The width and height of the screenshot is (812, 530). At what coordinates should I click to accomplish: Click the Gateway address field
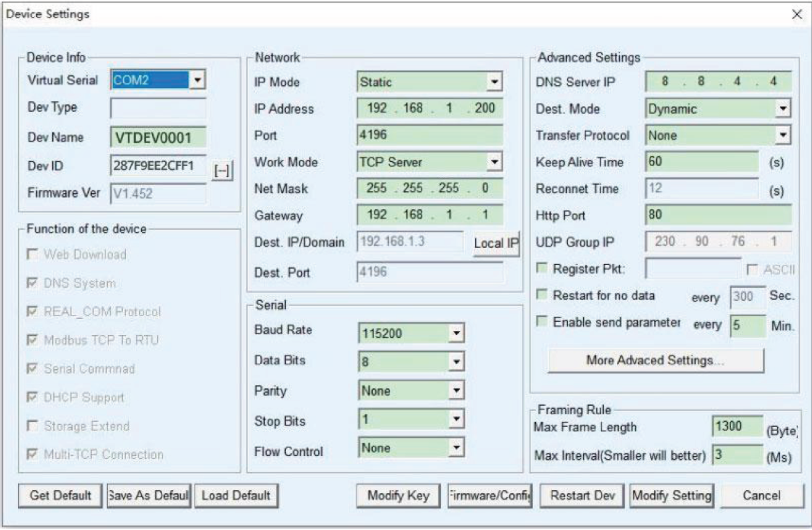430,215
